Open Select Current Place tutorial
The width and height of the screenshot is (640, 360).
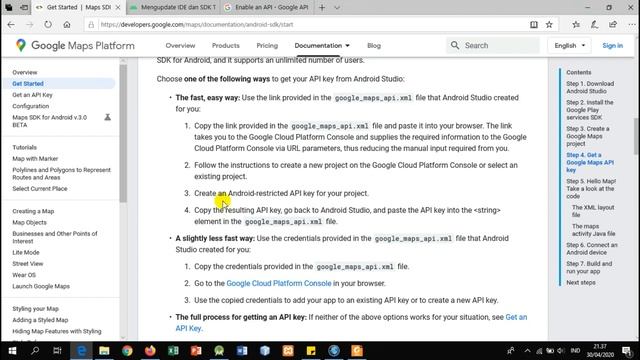pyautogui.click(x=40, y=189)
